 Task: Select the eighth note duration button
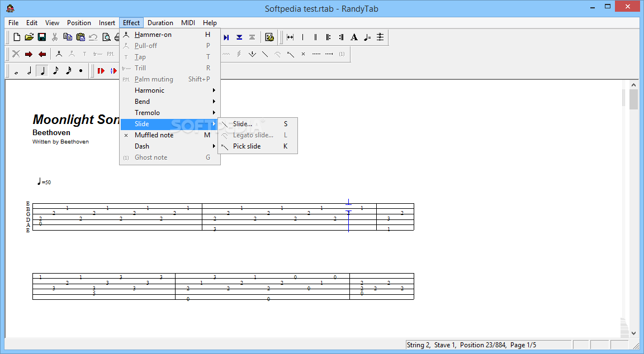tap(55, 71)
